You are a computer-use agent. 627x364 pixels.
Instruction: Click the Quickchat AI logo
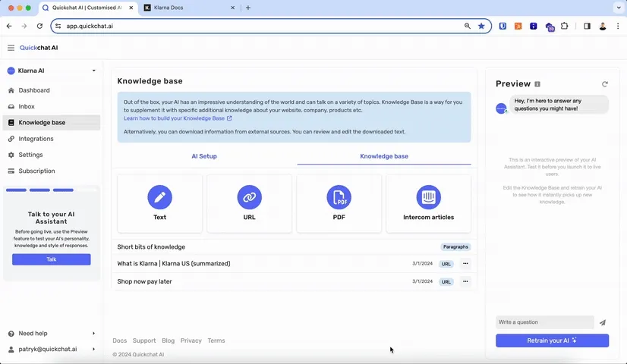39,48
